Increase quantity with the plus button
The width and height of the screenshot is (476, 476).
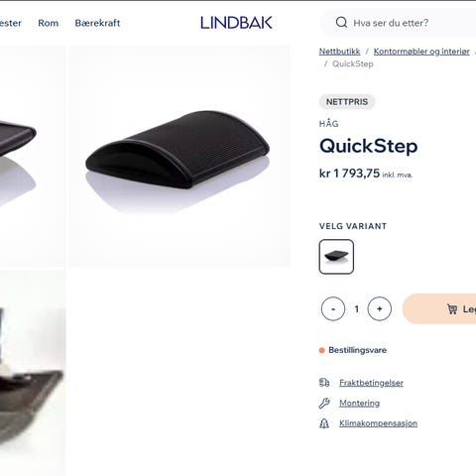coord(380,308)
